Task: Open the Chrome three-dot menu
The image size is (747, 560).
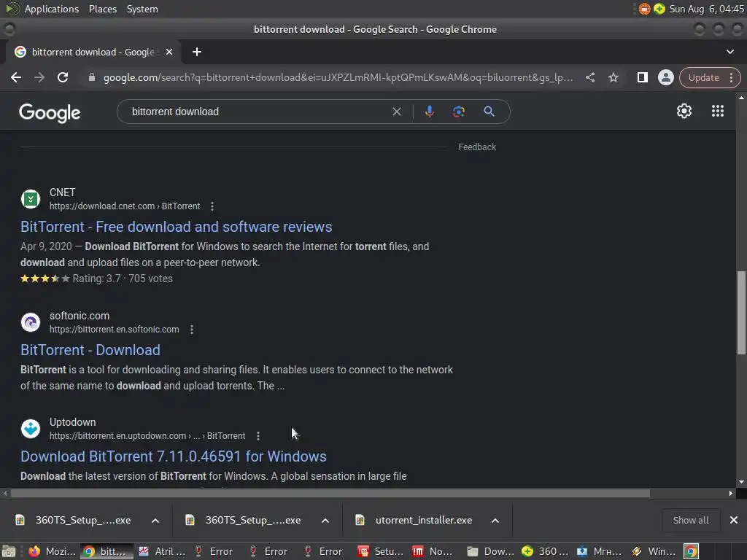Action: coord(731,77)
